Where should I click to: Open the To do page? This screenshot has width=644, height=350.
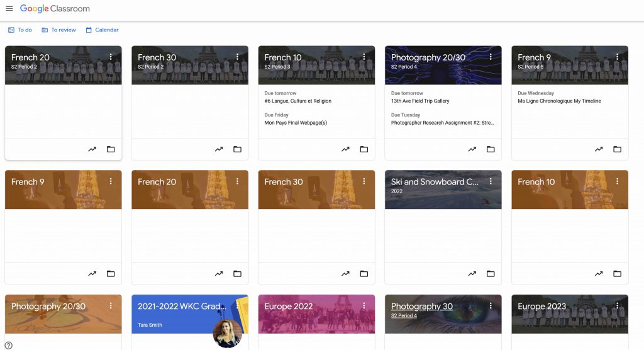pyautogui.click(x=20, y=30)
